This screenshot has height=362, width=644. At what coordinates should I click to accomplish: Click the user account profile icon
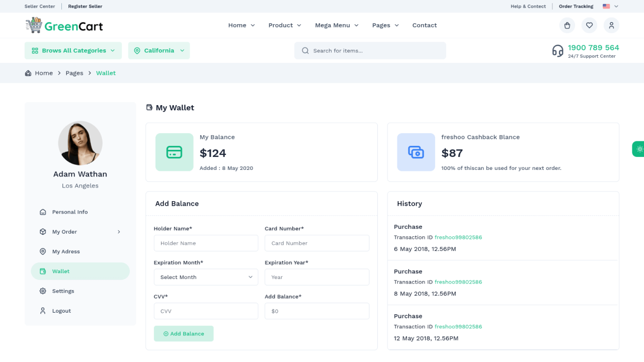click(x=611, y=25)
